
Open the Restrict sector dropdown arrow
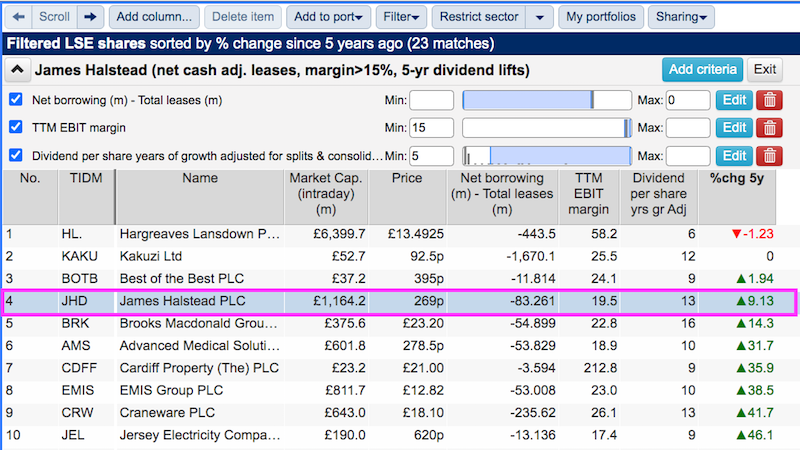(x=539, y=17)
